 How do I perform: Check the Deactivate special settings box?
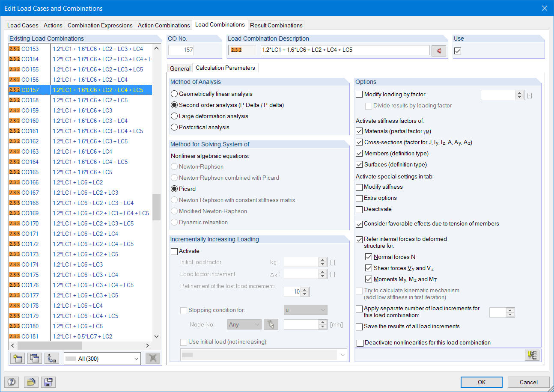pos(359,209)
